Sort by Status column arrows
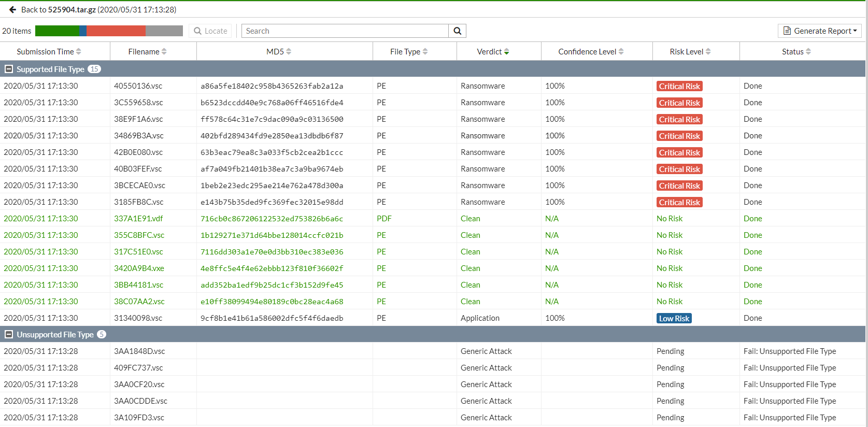Screen dimensions: 868x427 point(808,52)
